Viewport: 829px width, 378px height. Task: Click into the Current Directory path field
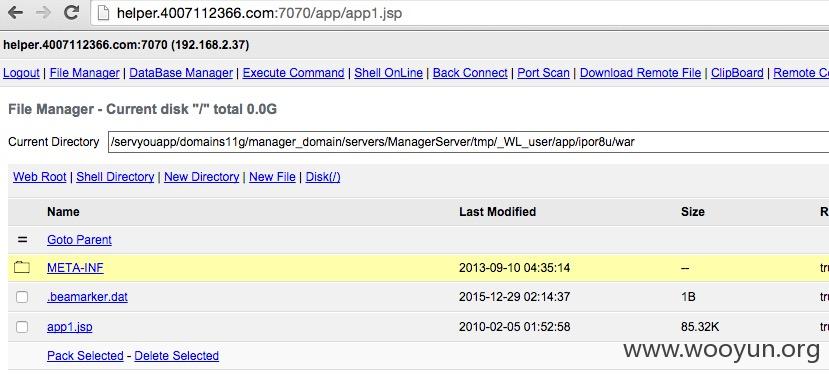pos(468,142)
